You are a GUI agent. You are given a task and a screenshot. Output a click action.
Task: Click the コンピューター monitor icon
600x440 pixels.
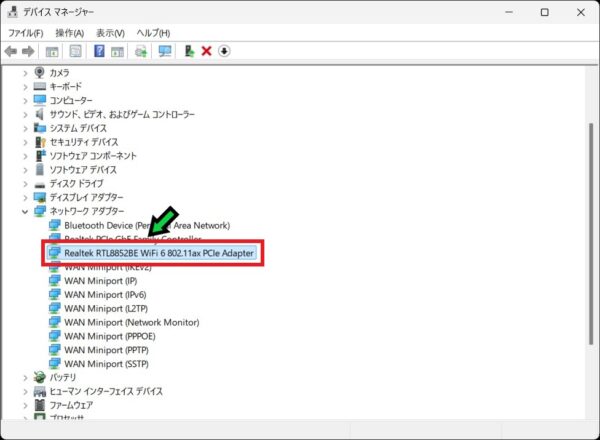39,100
